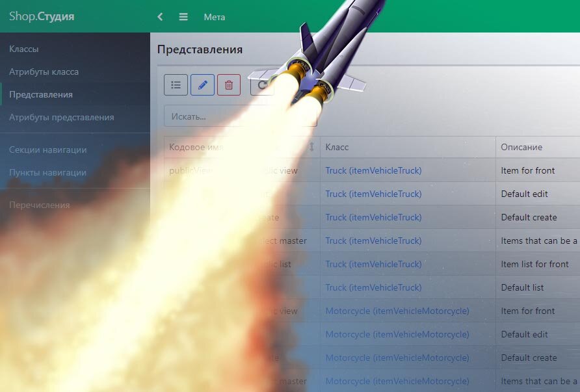Screen dimensions: 580x392
Task: Select the Default list description cell
Action: click(538, 287)
